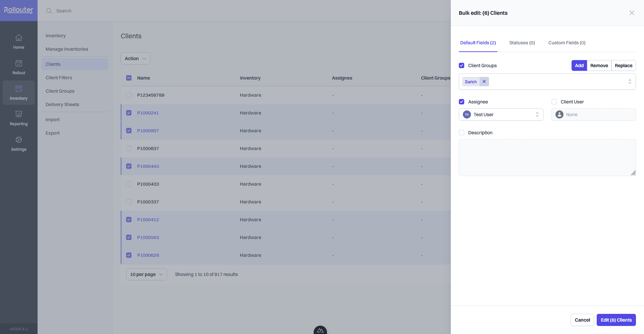Switch to Statuses (0) tab
644x334 pixels.
pos(522,43)
